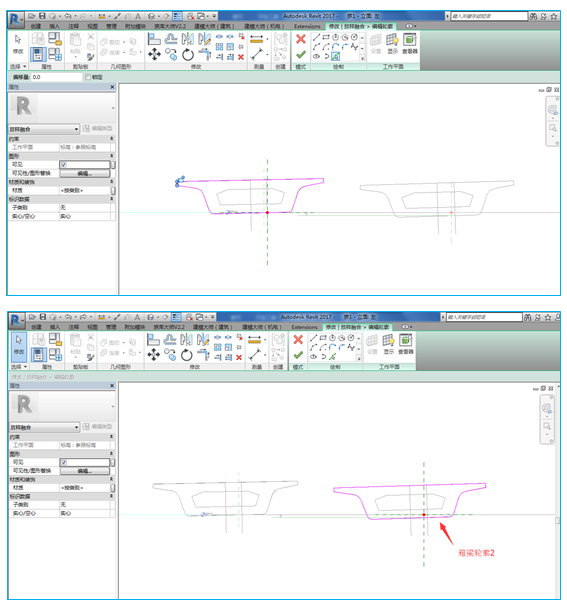The image size is (567, 603).
Task: Select the Line draw tool in upper window
Action: point(316,37)
